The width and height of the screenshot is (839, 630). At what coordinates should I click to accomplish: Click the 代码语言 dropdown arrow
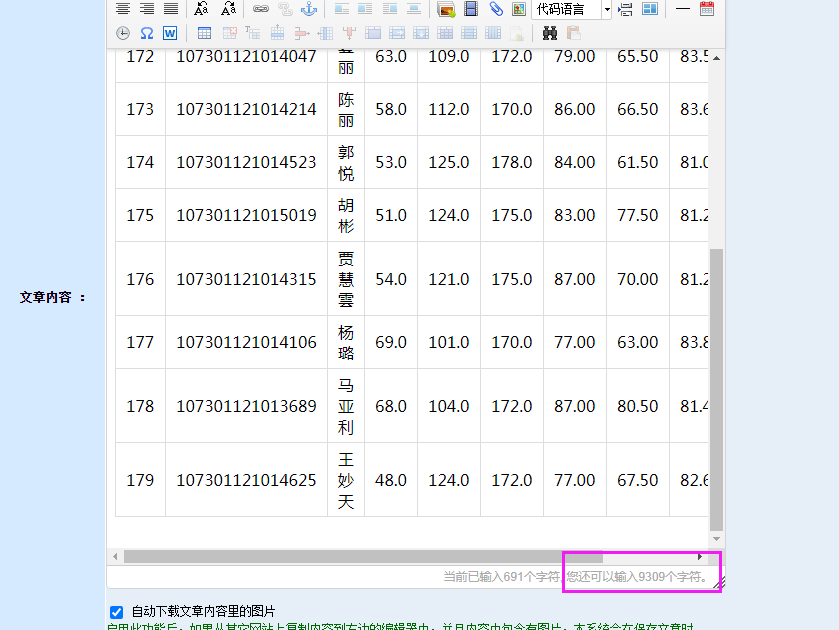pos(606,9)
